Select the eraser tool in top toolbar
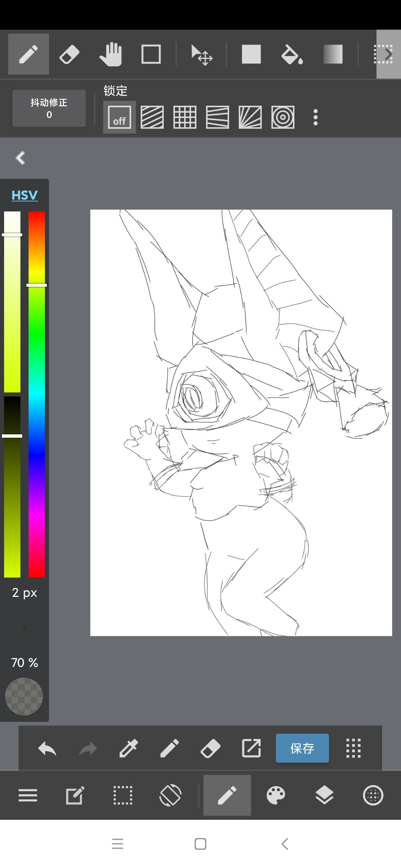 tap(69, 55)
